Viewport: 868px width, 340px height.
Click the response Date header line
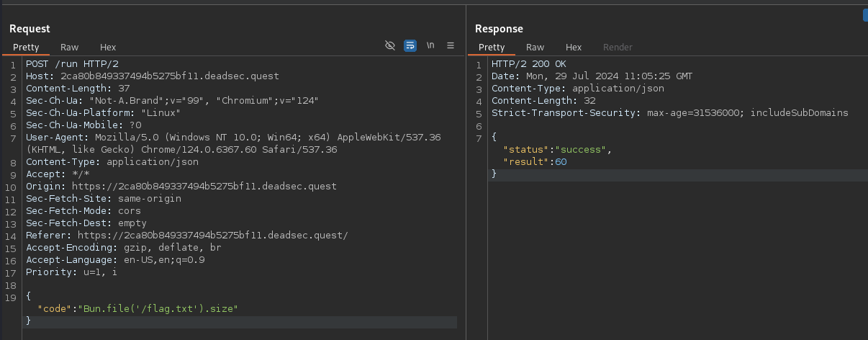point(592,76)
